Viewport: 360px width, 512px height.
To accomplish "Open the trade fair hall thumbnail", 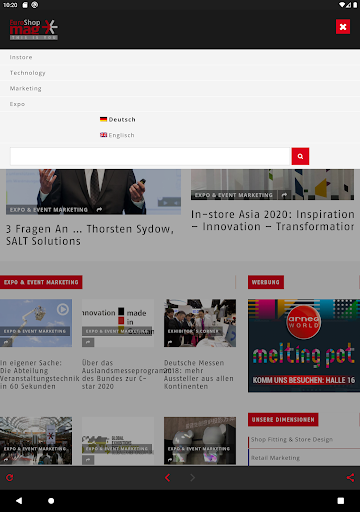I will coord(36,441).
